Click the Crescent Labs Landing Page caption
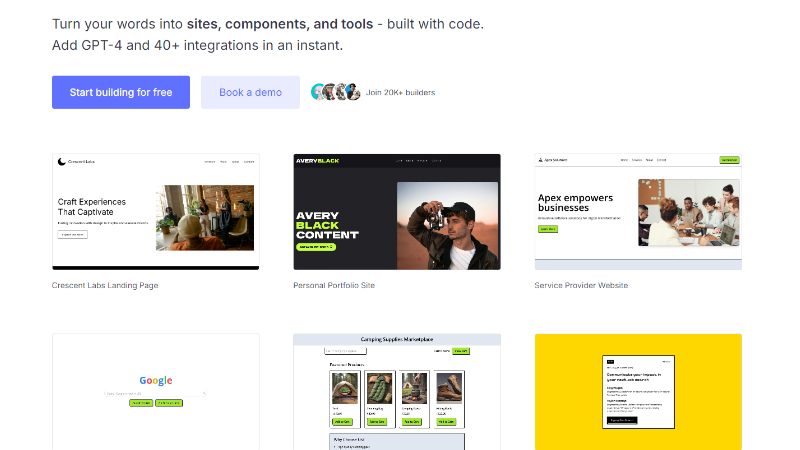 [x=105, y=285]
